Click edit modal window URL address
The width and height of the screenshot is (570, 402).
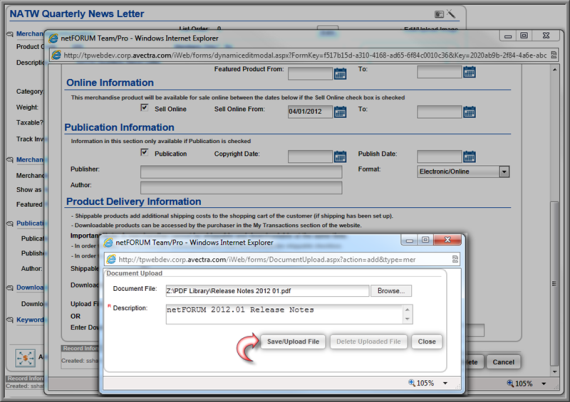[x=305, y=56]
